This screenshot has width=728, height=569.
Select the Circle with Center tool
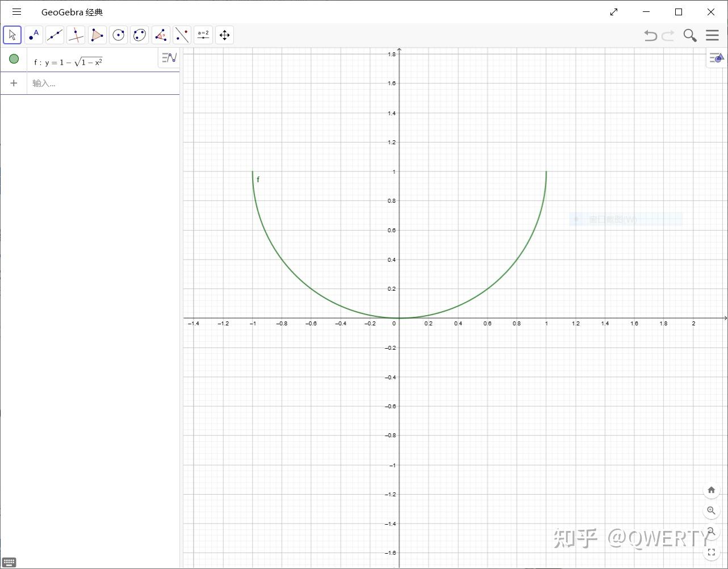(118, 35)
